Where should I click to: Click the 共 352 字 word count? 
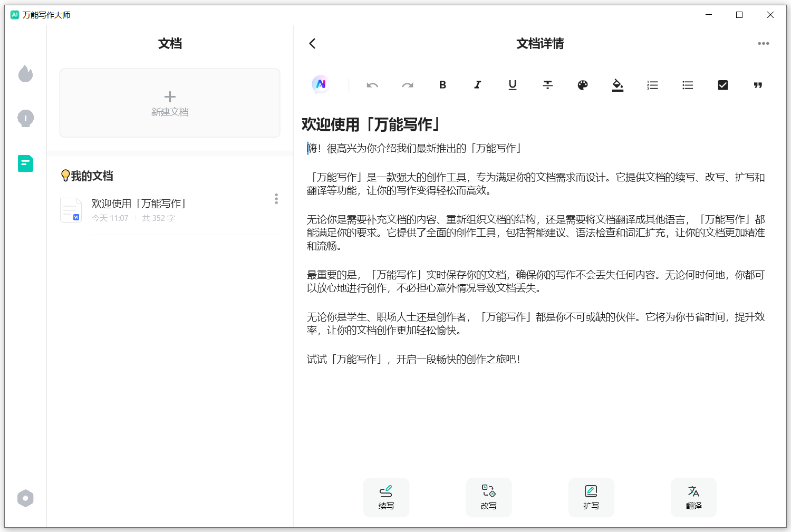pos(158,218)
